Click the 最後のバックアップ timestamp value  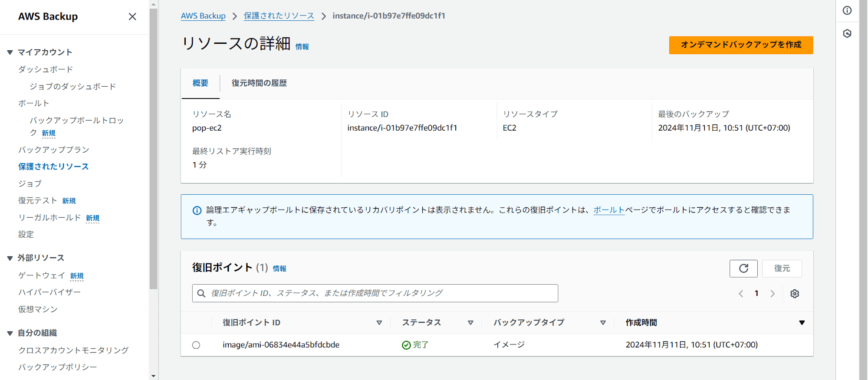pos(724,128)
